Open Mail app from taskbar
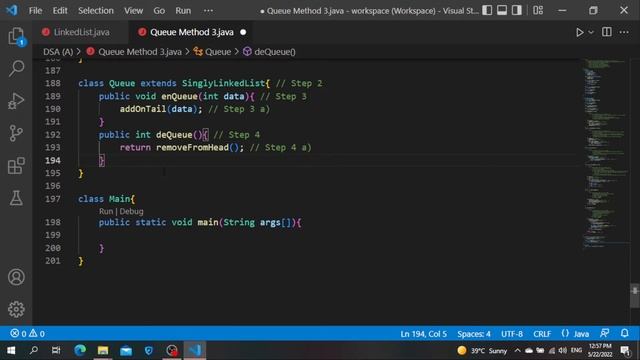Screen dimensions: 640x360 [126, 351]
